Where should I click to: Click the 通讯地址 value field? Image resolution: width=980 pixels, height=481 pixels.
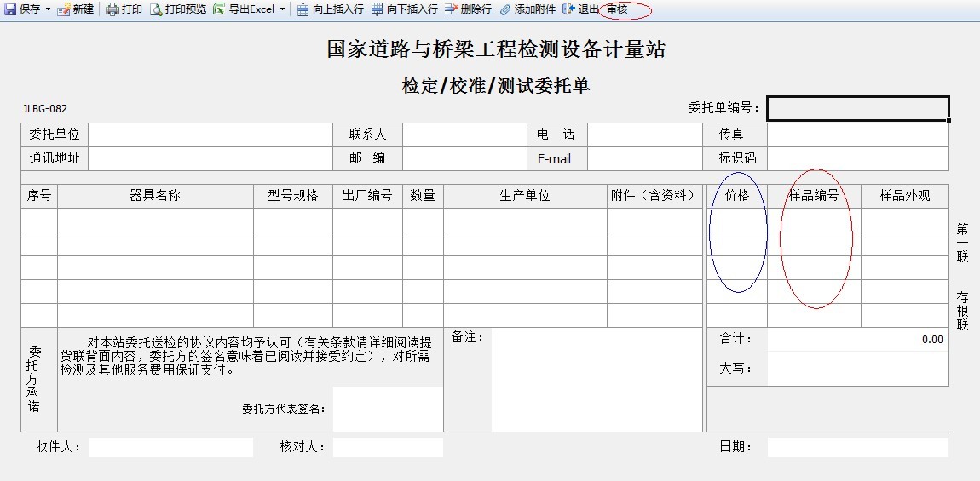[210, 158]
